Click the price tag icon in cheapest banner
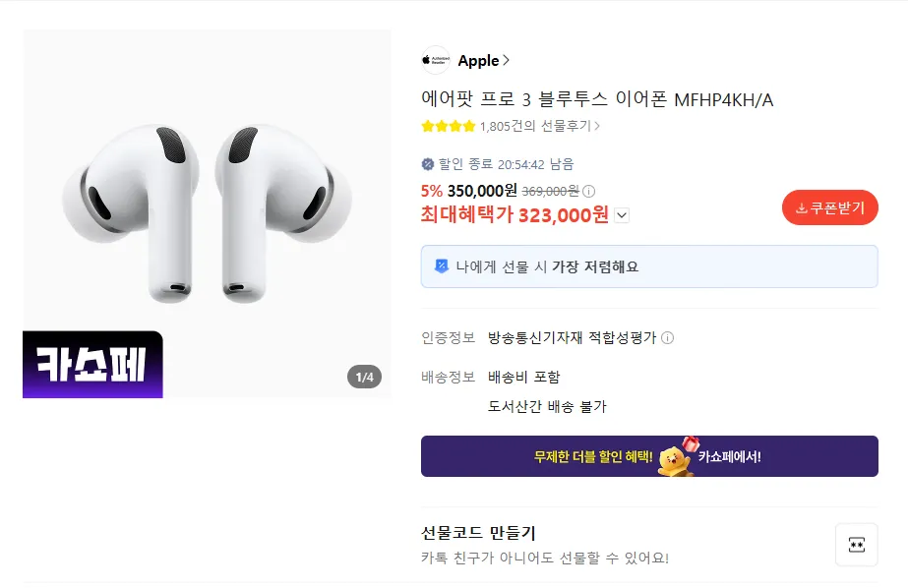 coord(442,266)
